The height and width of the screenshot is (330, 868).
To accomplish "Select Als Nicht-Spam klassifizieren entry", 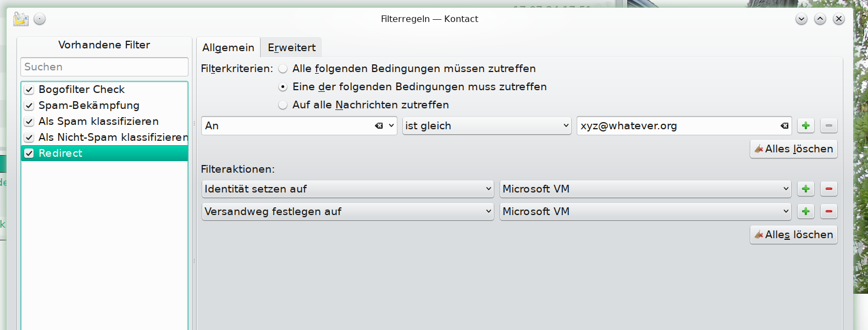I will (104, 137).
